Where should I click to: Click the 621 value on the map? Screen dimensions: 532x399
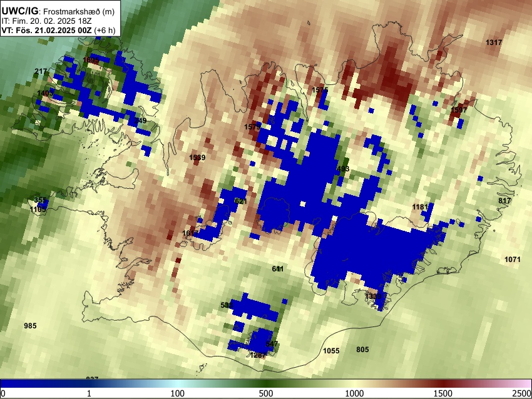click(241, 201)
